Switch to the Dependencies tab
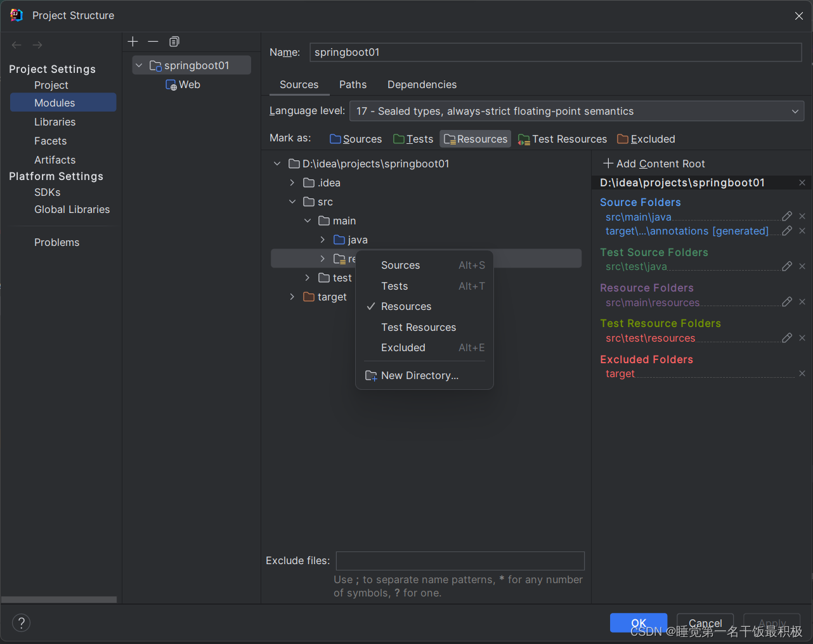This screenshot has width=813, height=644. (422, 84)
